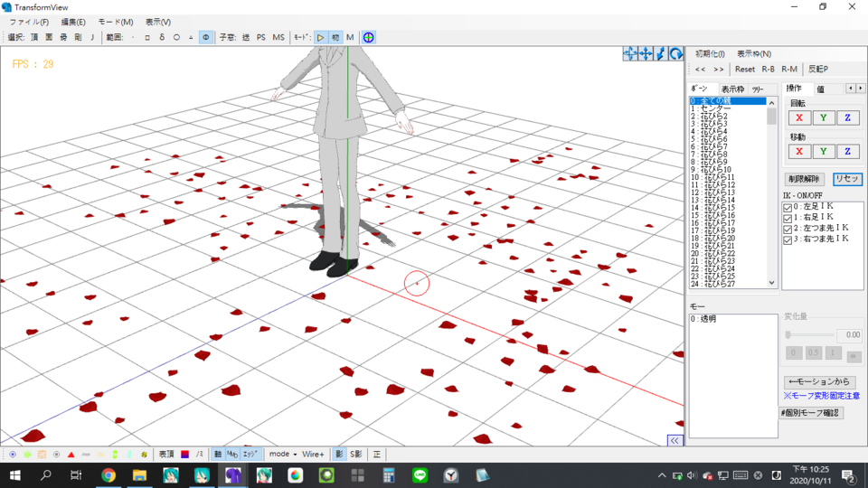
Task: Switch to the 表示枠 tab
Action: tap(732, 89)
